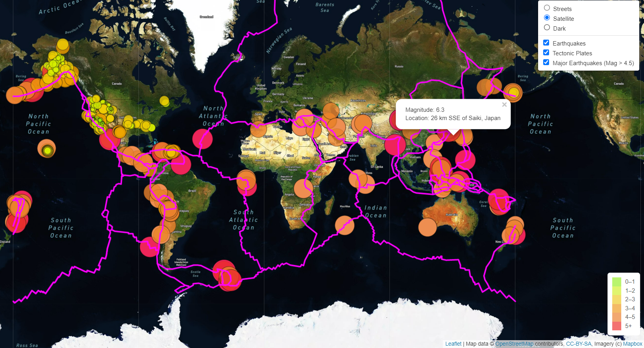
Task: Click the large red marker over Venezuela
Action: click(181, 164)
